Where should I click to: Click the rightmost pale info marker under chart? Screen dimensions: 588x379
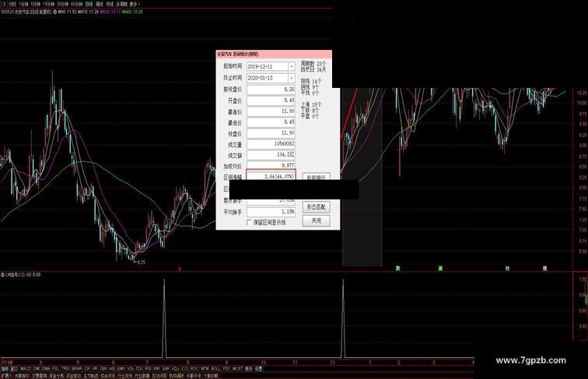(544, 268)
